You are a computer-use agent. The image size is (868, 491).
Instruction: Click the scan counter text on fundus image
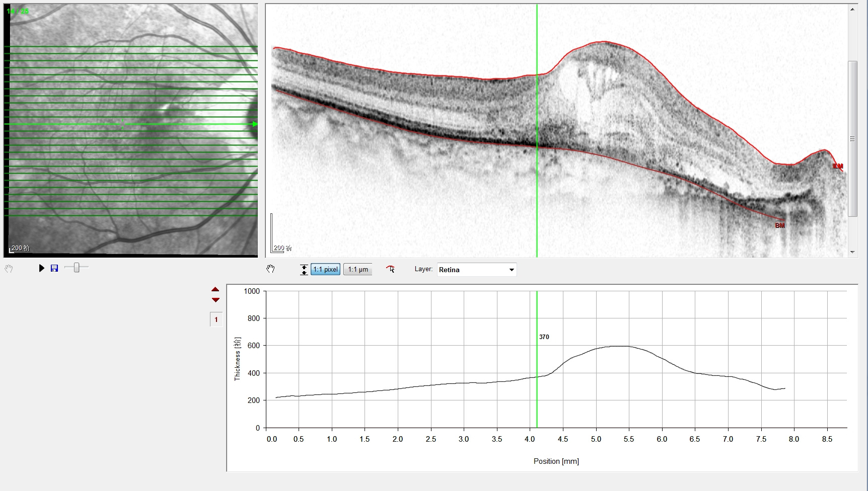coord(18,11)
